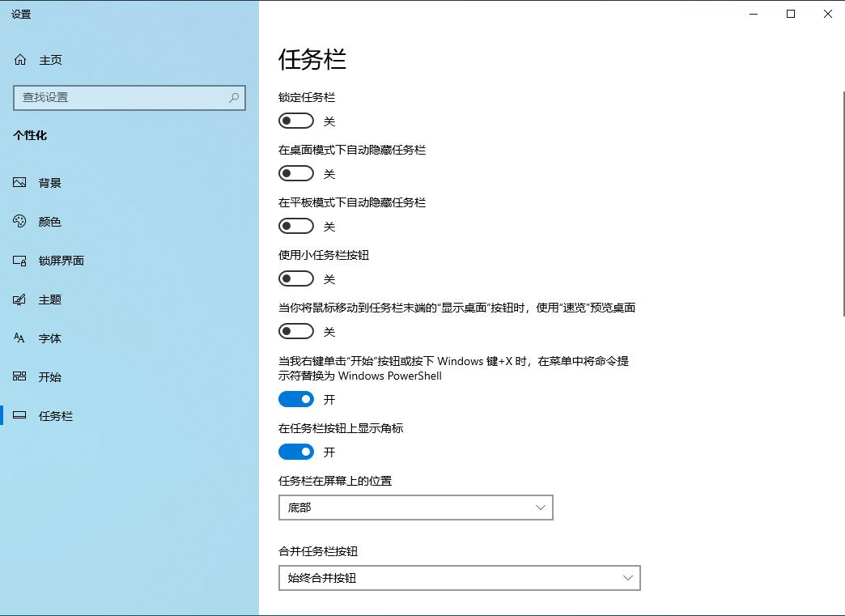The width and height of the screenshot is (845, 616).
Task: Click the 主页 home icon
Action: (x=19, y=59)
